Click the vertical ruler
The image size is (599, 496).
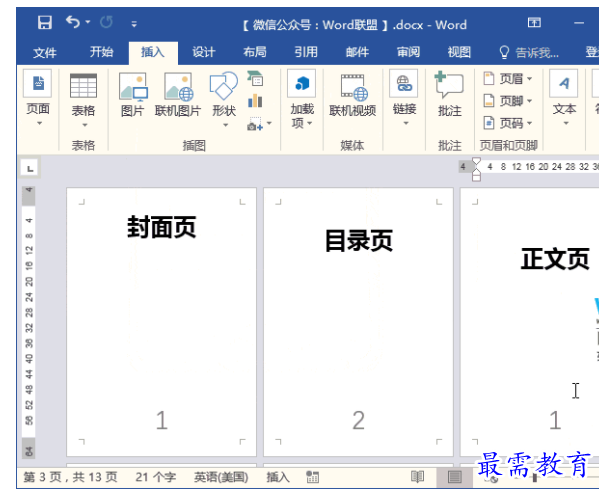pyautogui.click(x=29, y=322)
